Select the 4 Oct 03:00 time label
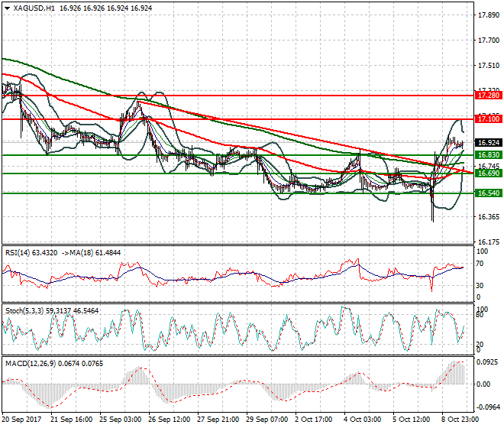Image resolution: width=504 pixels, height=428 pixels. (362, 420)
